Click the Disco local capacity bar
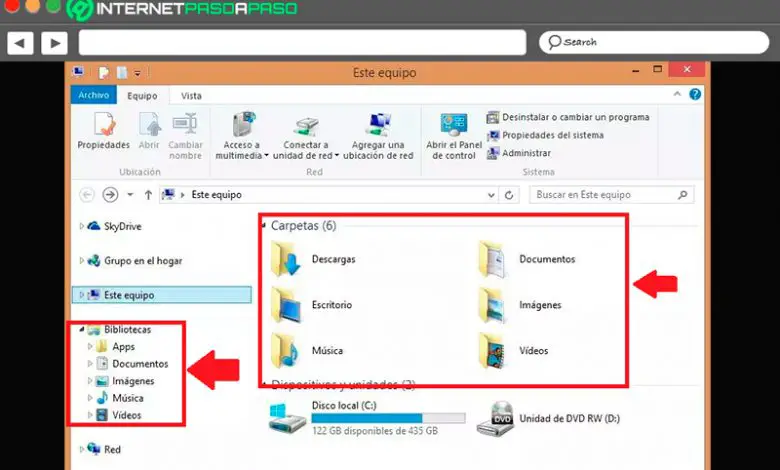Image resolution: width=780 pixels, height=470 pixels. click(x=389, y=418)
